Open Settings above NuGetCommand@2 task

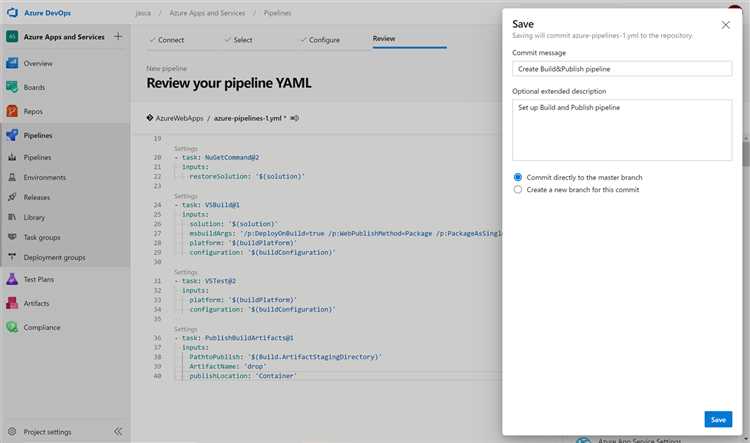pyautogui.click(x=186, y=149)
